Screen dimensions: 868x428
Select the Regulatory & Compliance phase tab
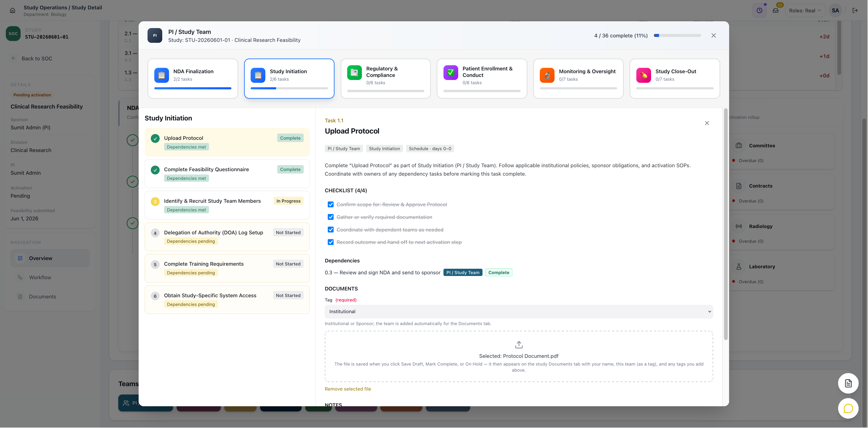click(x=385, y=79)
